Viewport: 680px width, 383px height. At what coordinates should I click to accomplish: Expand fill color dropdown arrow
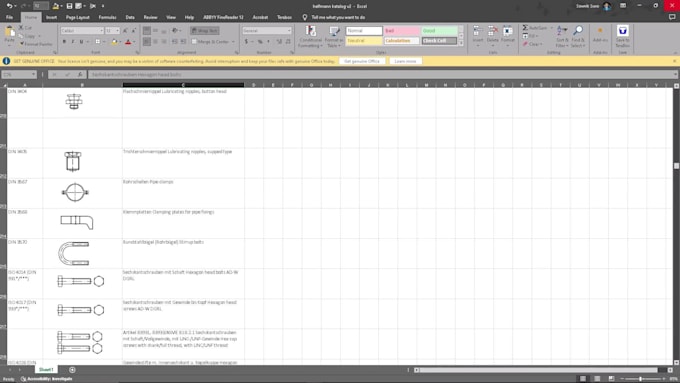(121, 42)
